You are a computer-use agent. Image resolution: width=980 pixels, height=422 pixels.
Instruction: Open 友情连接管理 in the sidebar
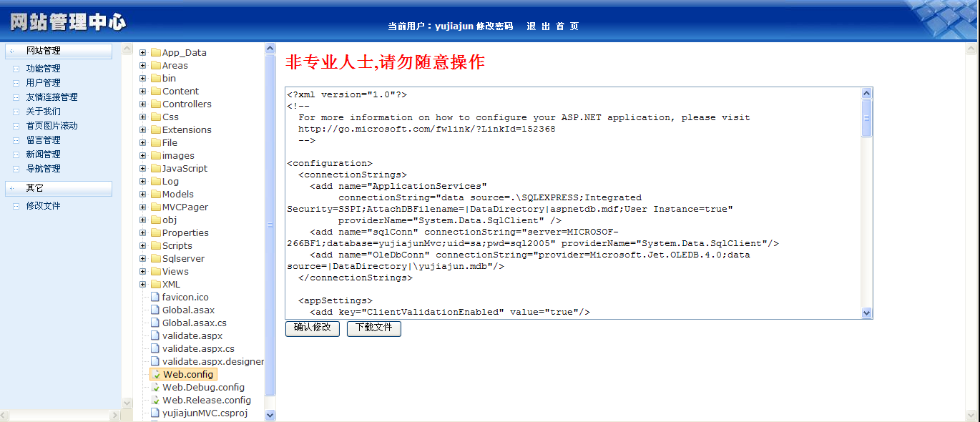pyautogui.click(x=52, y=97)
